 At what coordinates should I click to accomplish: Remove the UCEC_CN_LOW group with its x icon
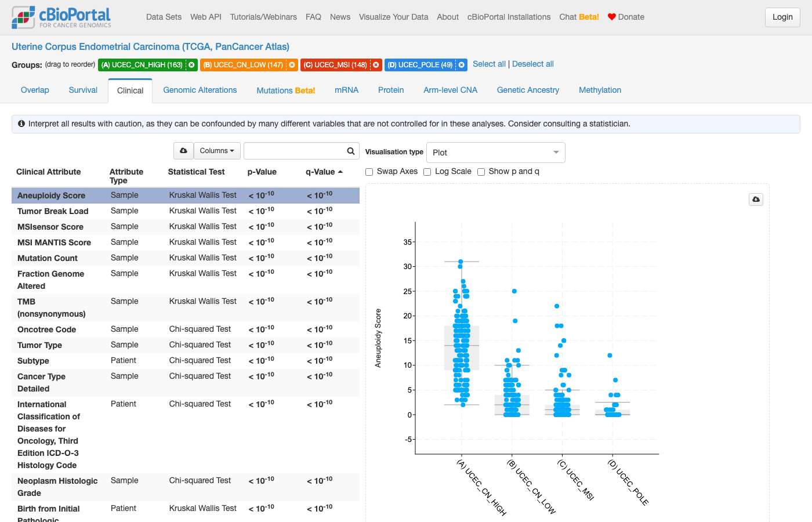(x=292, y=65)
